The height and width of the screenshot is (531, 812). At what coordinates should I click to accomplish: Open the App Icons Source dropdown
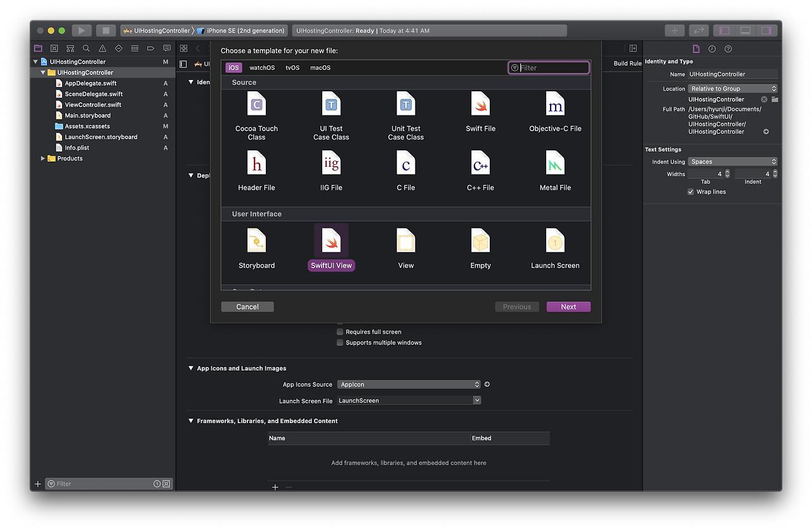(409, 384)
